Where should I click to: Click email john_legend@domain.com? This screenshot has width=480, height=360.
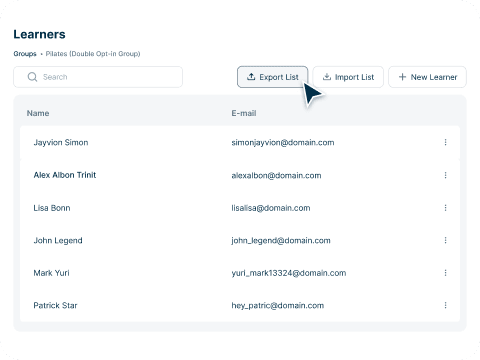tap(281, 241)
